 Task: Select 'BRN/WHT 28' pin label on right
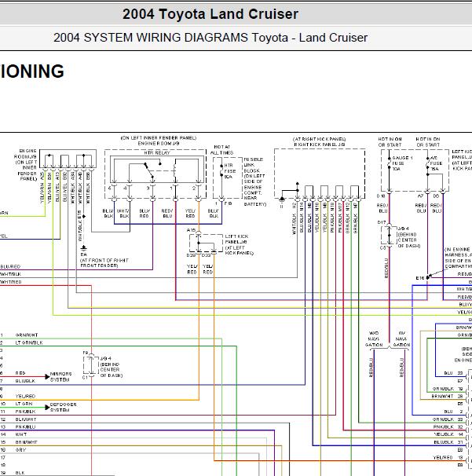pos(447,396)
